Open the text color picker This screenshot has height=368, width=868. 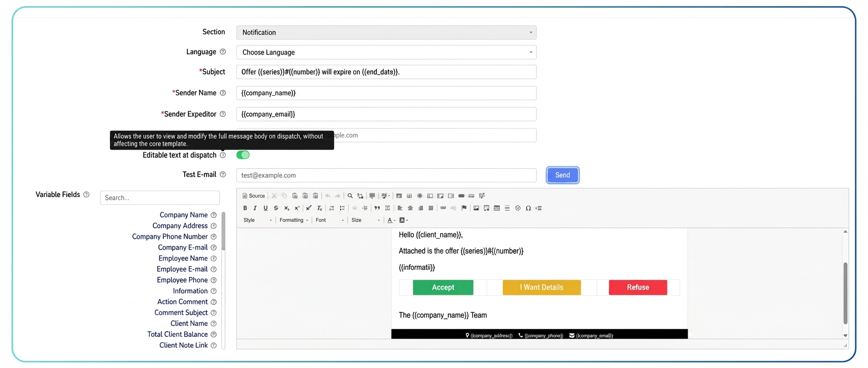pyautogui.click(x=391, y=220)
